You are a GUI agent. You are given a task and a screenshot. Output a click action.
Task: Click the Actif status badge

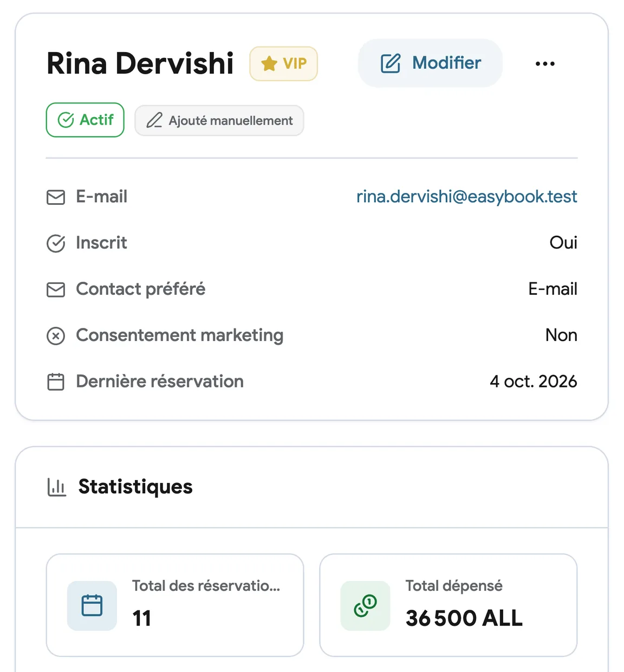pos(85,120)
